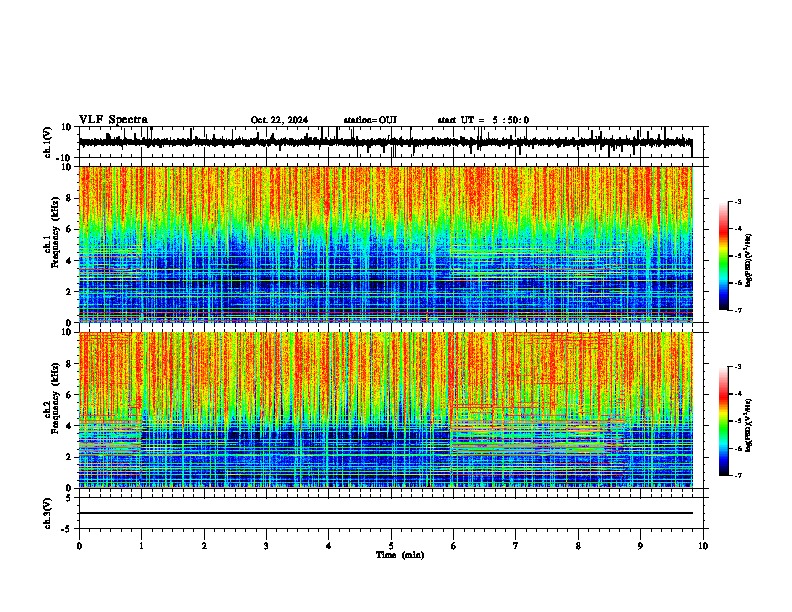
Task: Click the flat ch.3 voltage line
Action: pos(386,513)
